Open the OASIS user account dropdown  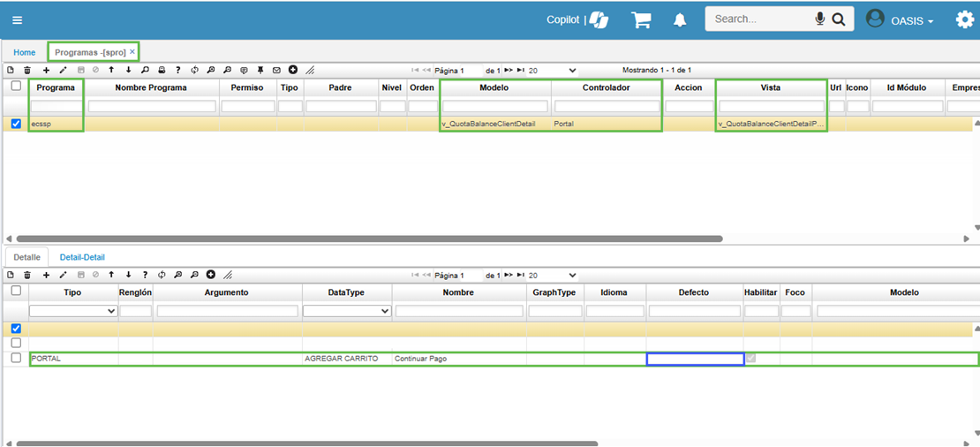(900, 19)
